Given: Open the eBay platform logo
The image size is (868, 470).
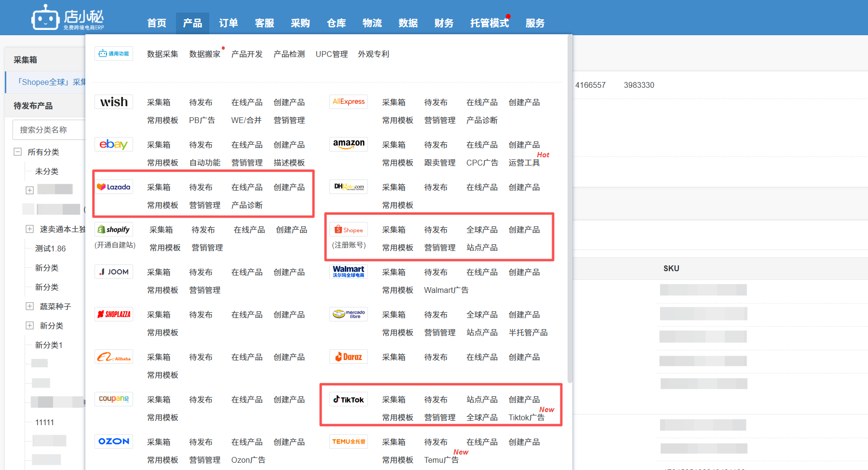Looking at the screenshot, I should pos(114,144).
